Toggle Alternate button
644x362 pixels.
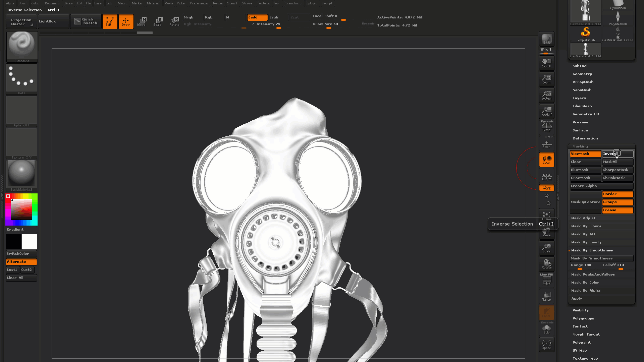(21, 262)
